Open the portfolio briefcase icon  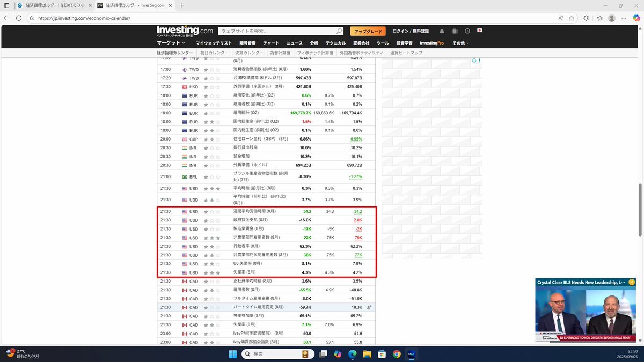(455, 31)
